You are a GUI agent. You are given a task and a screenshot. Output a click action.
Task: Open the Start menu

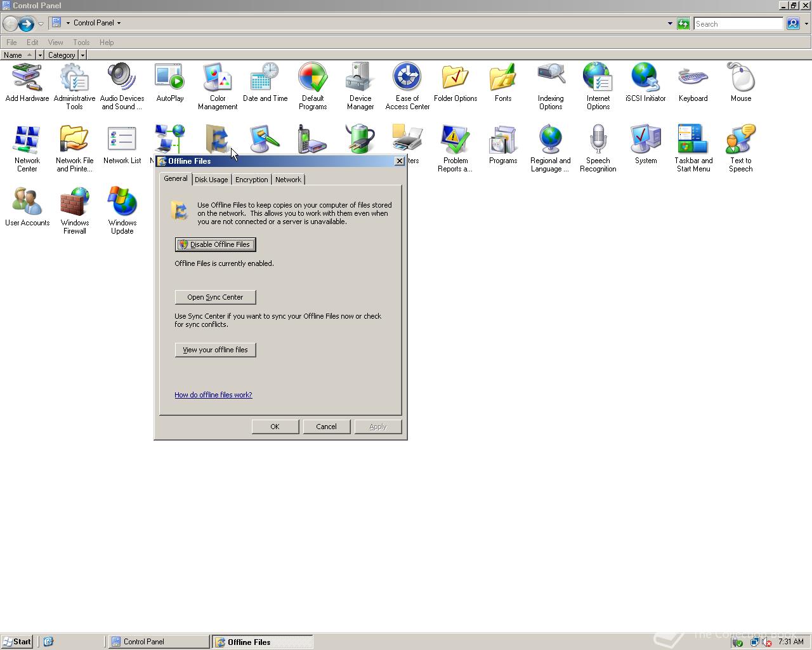(16, 642)
